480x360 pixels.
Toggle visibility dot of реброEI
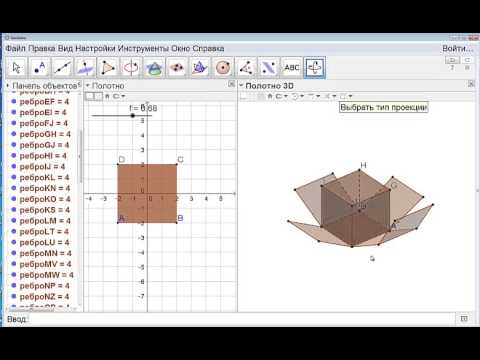coord(14,112)
